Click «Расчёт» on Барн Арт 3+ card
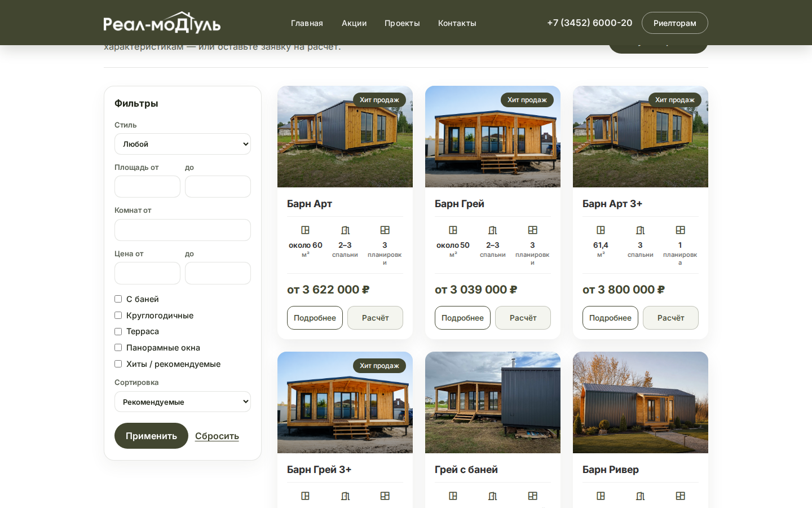812x508 pixels. pyautogui.click(x=670, y=318)
